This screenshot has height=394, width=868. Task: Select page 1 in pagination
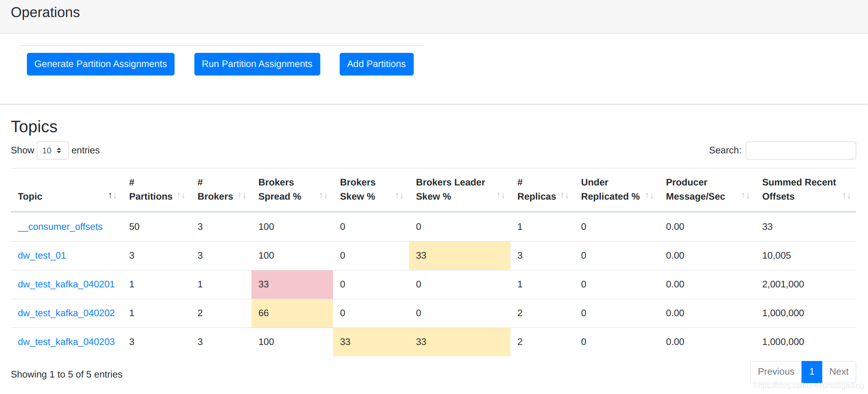(812, 372)
